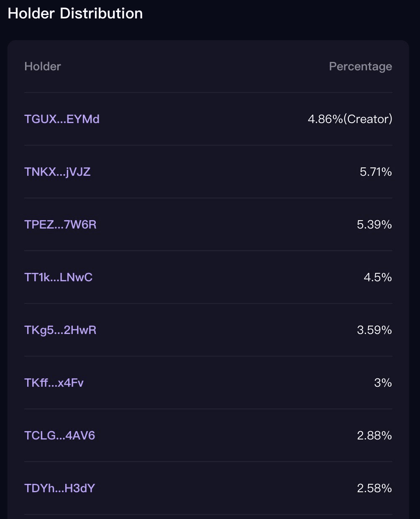Select the 4.5% percentage value
The width and height of the screenshot is (420, 519).
(378, 277)
